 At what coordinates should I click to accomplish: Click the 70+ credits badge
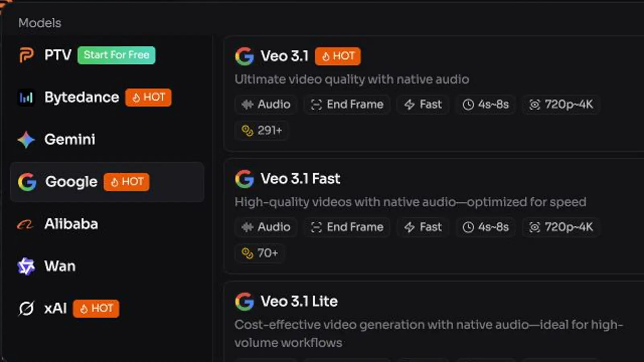tap(260, 253)
